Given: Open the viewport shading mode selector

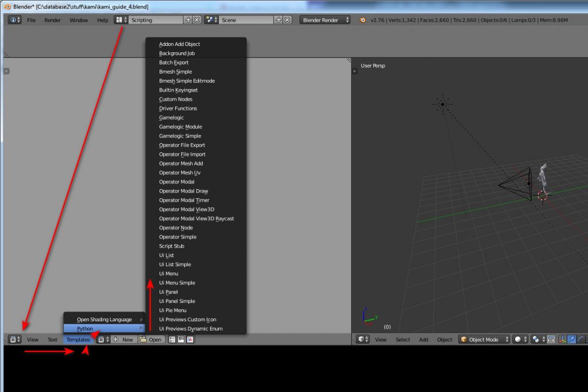Looking at the screenshot, I should tap(520, 340).
